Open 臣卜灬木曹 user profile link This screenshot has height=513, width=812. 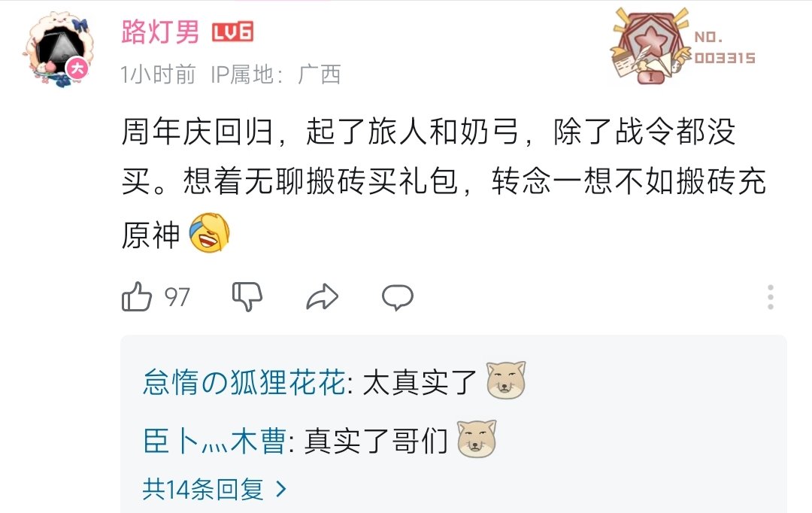pos(214,442)
